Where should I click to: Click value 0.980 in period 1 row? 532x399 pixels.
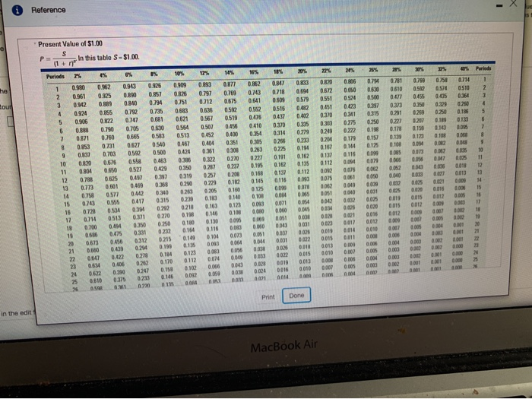[x=78, y=88]
